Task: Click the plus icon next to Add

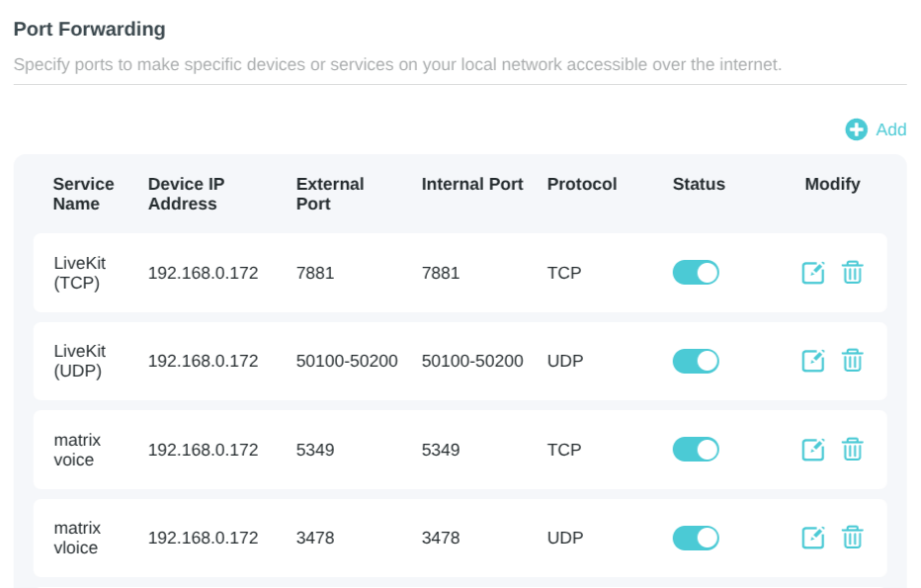Action: [856, 129]
